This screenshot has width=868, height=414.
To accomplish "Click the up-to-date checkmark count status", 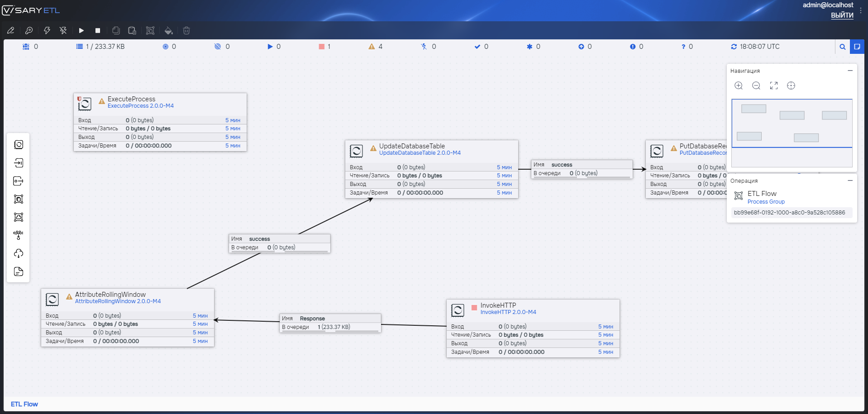I will click(x=481, y=47).
